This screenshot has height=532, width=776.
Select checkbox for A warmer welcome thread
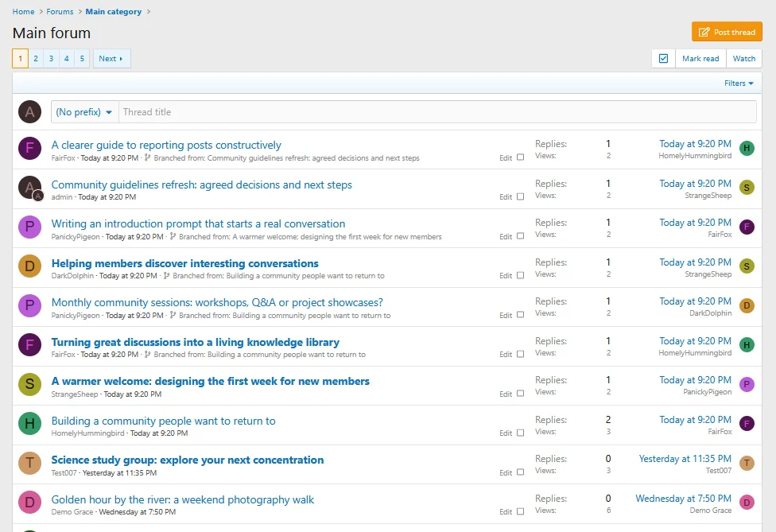tap(520, 394)
